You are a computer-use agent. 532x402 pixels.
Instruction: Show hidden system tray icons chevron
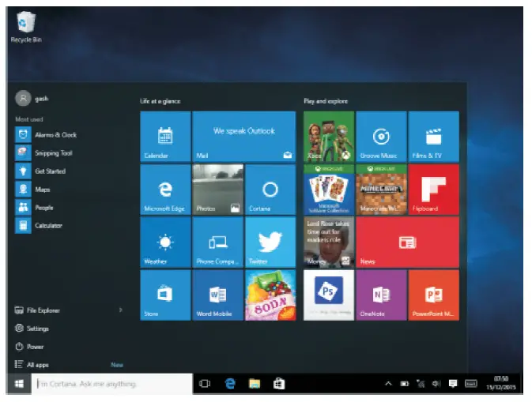[388, 384]
